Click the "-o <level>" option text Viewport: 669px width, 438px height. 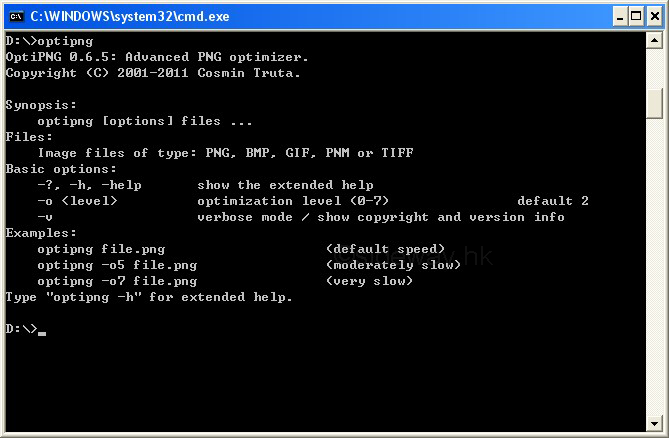(x=77, y=201)
